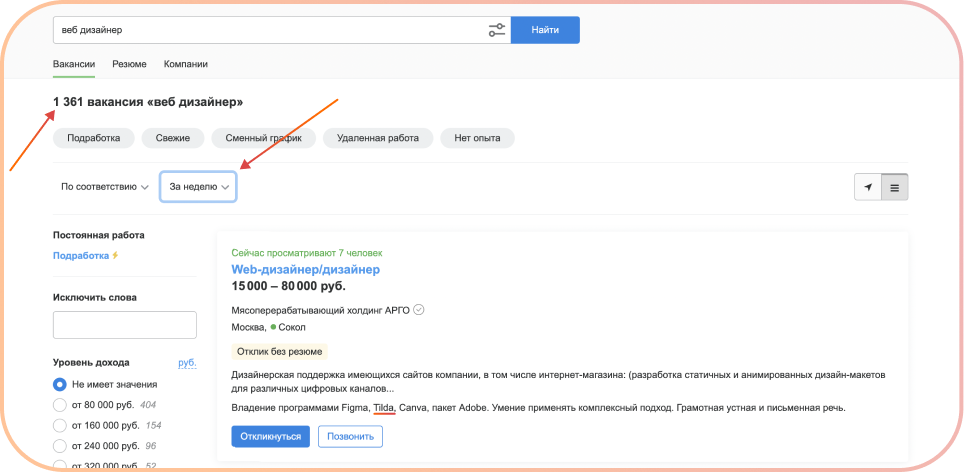The image size is (964, 472).
Task: Apply Нет опыта filter chip
Action: click(x=477, y=138)
